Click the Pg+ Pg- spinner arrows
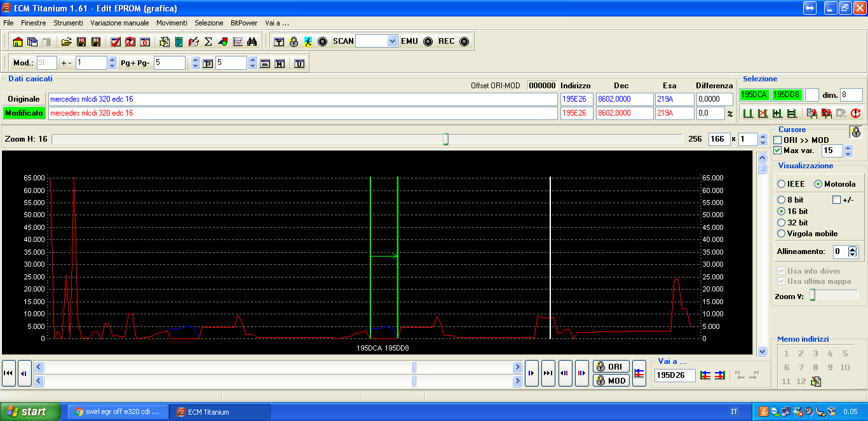The image size is (868, 421). pos(196,63)
